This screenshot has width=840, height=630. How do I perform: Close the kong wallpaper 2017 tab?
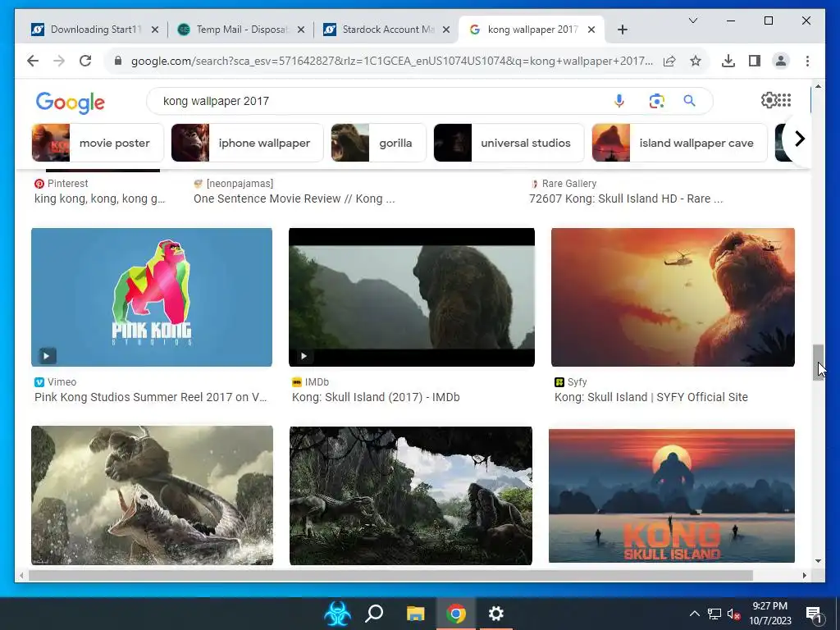coord(591,30)
